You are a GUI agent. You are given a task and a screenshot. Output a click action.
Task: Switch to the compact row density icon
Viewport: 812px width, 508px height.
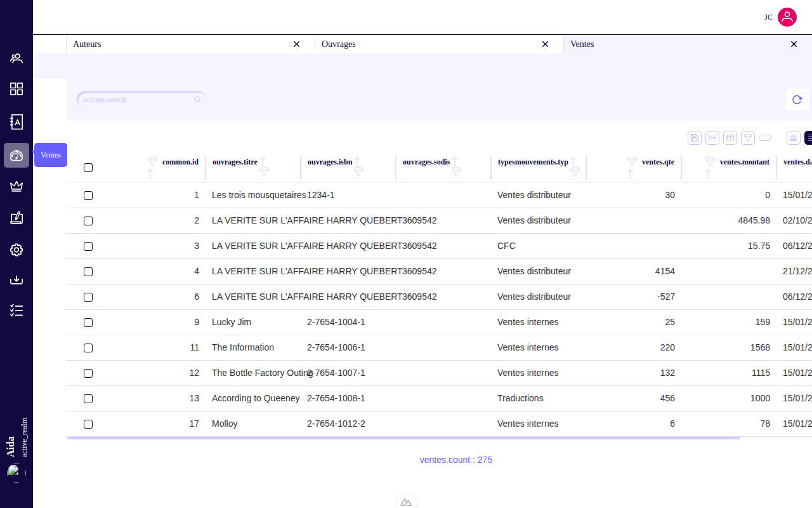[x=794, y=138]
